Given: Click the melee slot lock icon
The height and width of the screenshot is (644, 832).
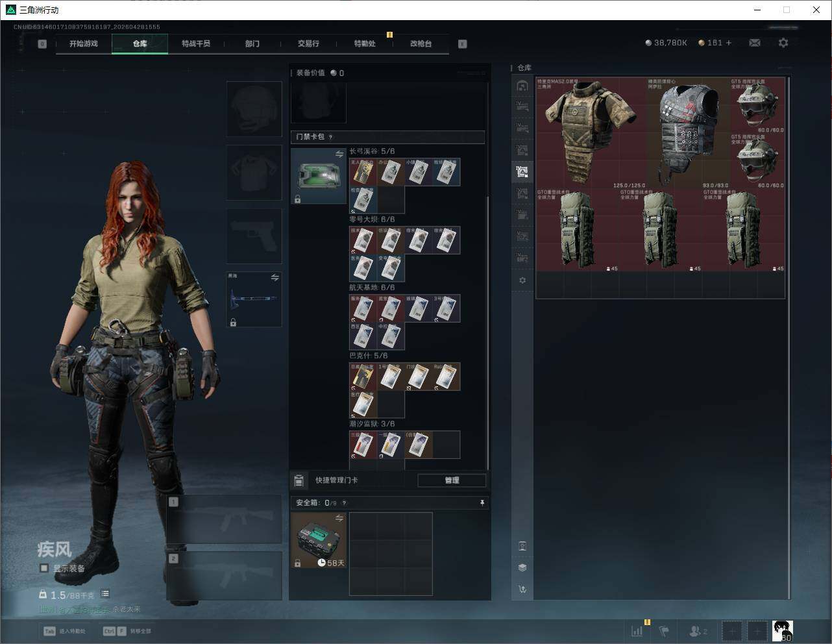Looking at the screenshot, I should pos(233,322).
